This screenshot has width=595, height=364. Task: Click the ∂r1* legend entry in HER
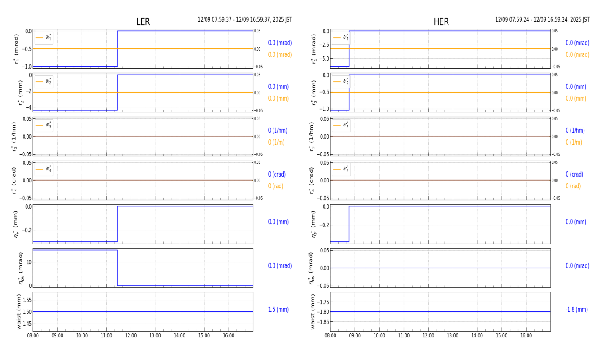coord(341,38)
